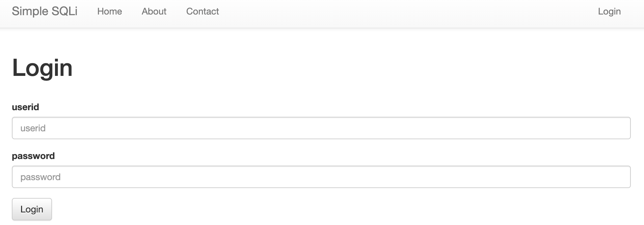Open the navbar Login link
Screen dimensions: 644x225
tap(609, 12)
